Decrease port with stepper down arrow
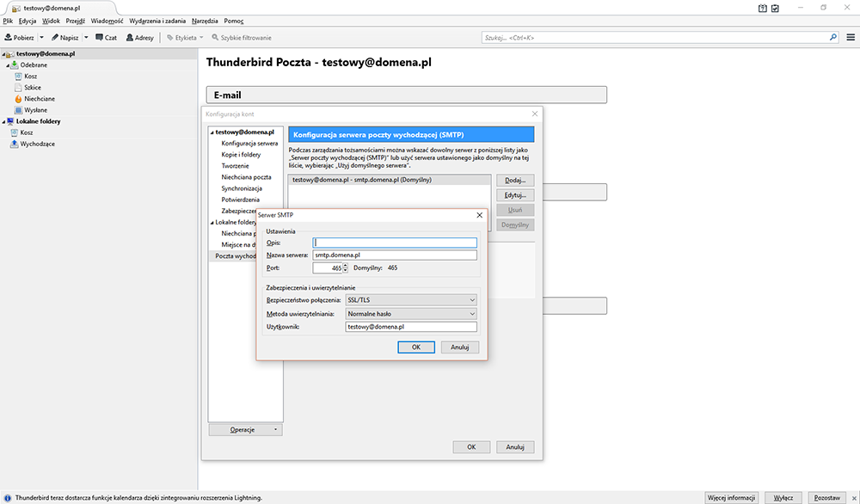The width and height of the screenshot is (860, 504). click(x=346, y=270)
